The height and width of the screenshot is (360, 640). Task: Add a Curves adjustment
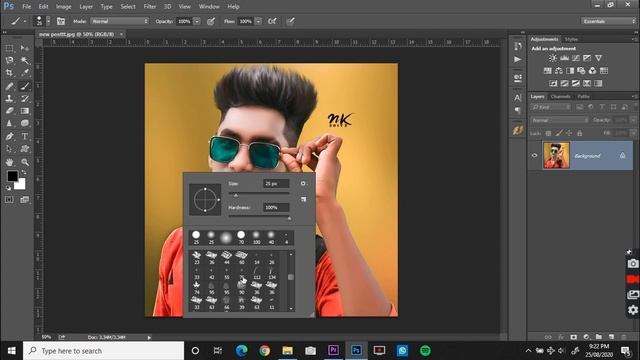(x=576, y=58)
